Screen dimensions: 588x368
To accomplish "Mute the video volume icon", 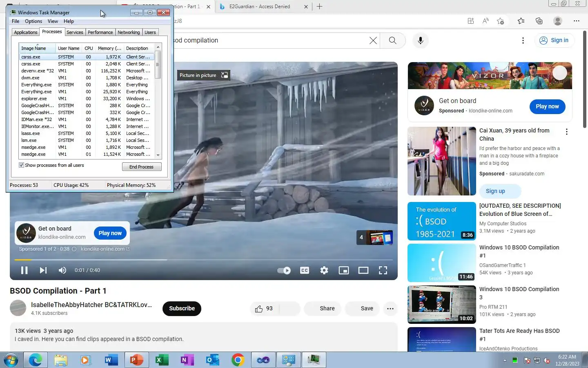I will pos(62,270).
